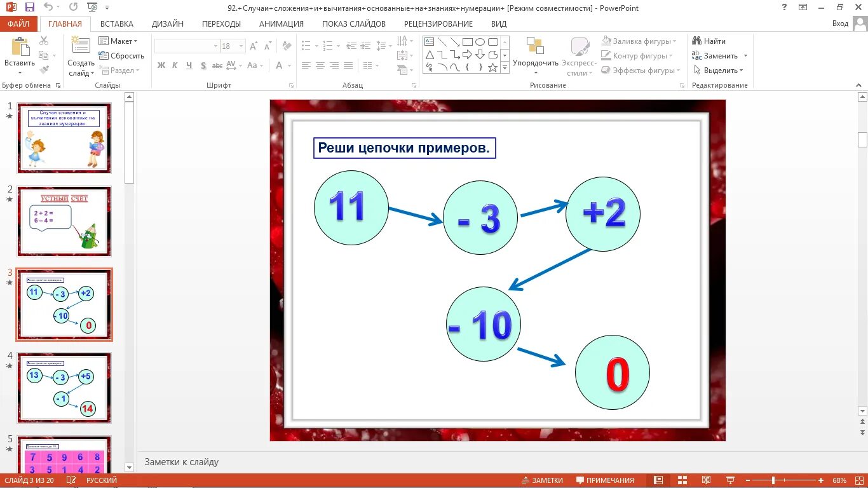Select slide 4 thumbnail
This screenshot has height=488, width=868.
point(64,388)
